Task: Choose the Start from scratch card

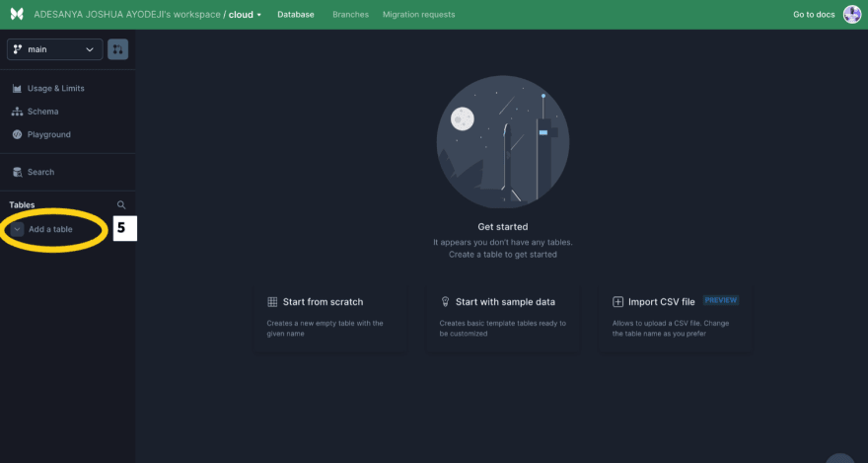Action: 330,316
